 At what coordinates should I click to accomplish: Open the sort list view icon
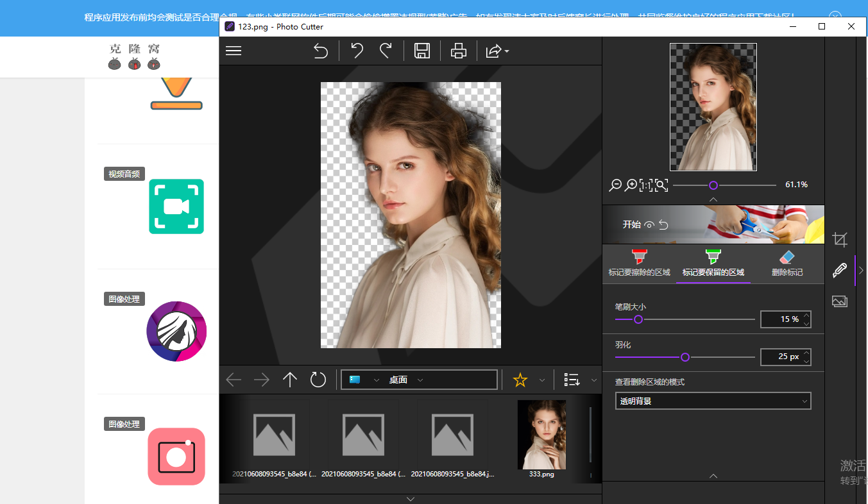pyautogui.click(x=572, y=380)
